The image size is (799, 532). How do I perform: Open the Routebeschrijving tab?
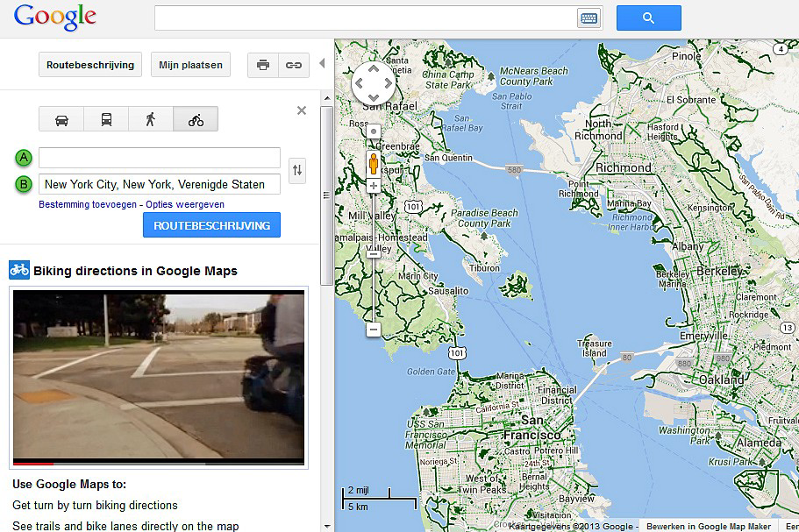click(x=89, y=64)
